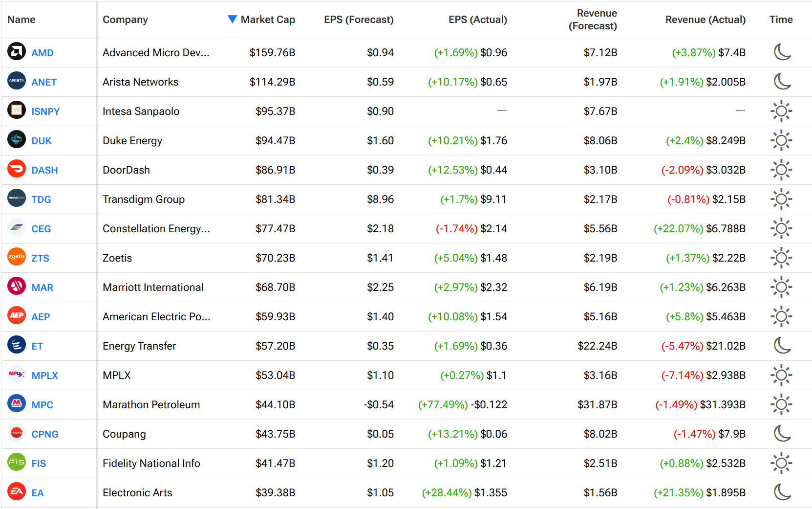Click the (+22.07%) $6.788B revenue value
The width and height of the screenshot is (812, 509).
700,228
